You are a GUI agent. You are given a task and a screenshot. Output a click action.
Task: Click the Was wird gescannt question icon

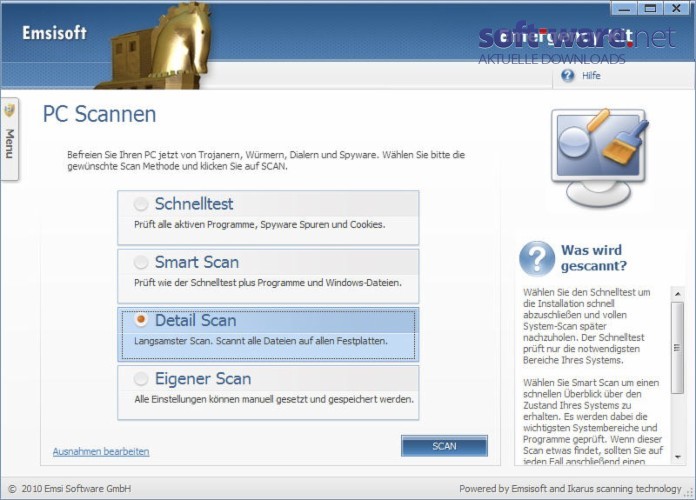pos(537,258)
